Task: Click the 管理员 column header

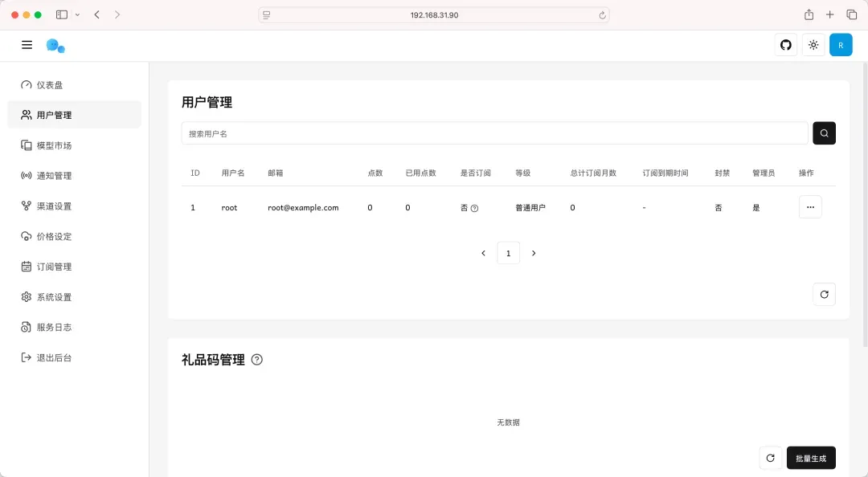Action: pyautogui.click(x=764, y=173)
